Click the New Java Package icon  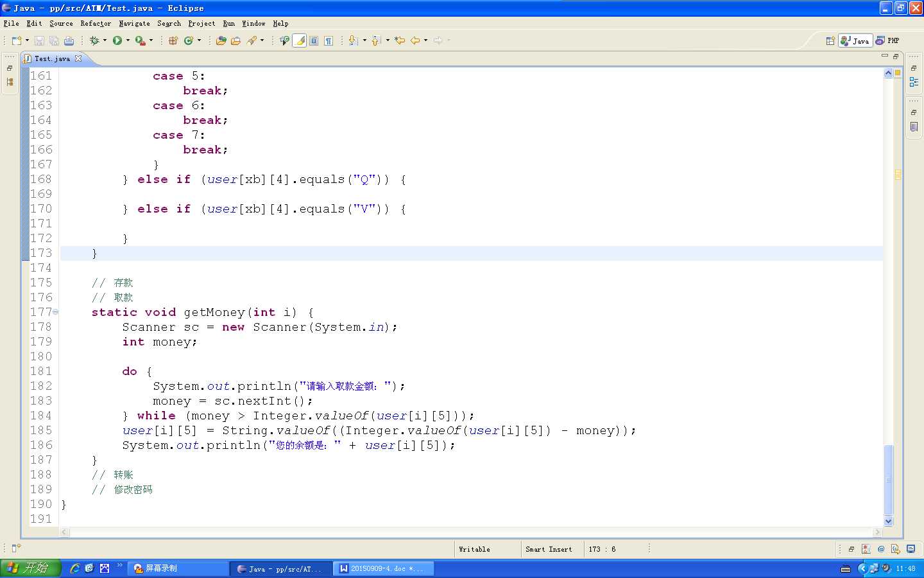coord(173,40)
